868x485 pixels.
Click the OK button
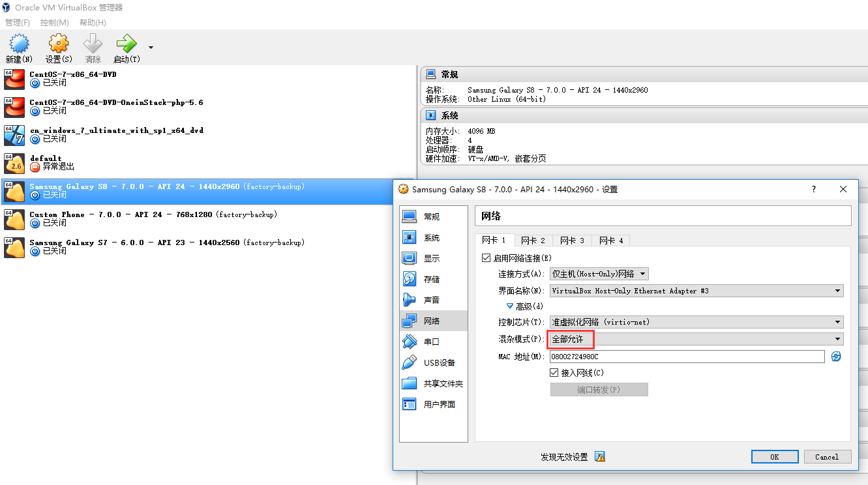[x=774, y=457]
